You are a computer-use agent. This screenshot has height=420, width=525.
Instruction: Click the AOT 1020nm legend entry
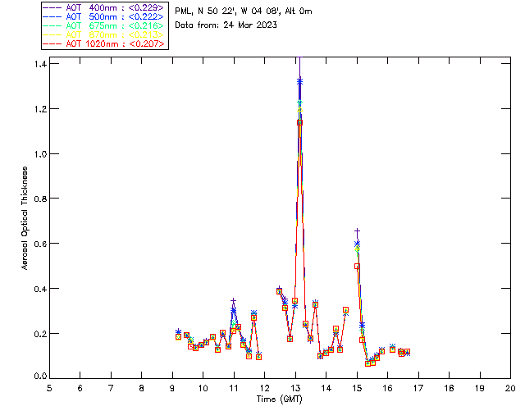[104, 43]
